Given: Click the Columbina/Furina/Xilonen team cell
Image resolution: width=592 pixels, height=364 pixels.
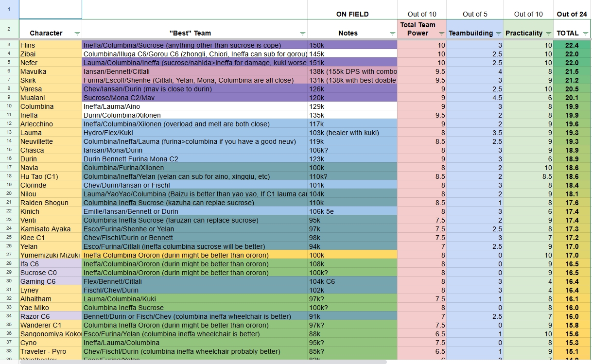Looking at the screenshot, I should [x=194, y=168].
